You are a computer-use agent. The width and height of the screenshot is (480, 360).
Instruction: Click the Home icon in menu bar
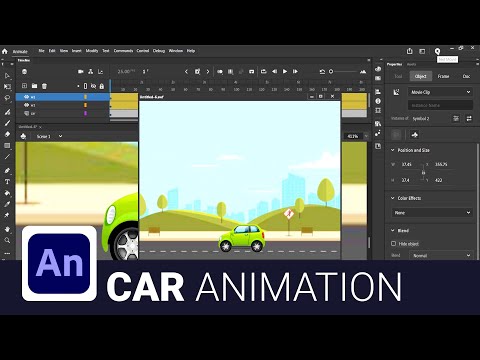[5, 51]
